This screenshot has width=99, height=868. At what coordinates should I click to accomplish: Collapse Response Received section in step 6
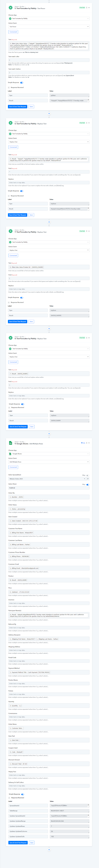point(9,196)
